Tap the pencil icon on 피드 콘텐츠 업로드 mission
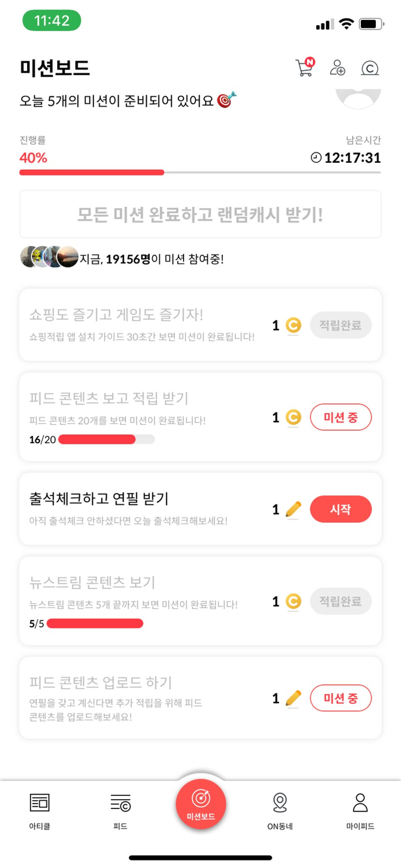The height and width of the screenshot is (868, 401). (293, 698)
